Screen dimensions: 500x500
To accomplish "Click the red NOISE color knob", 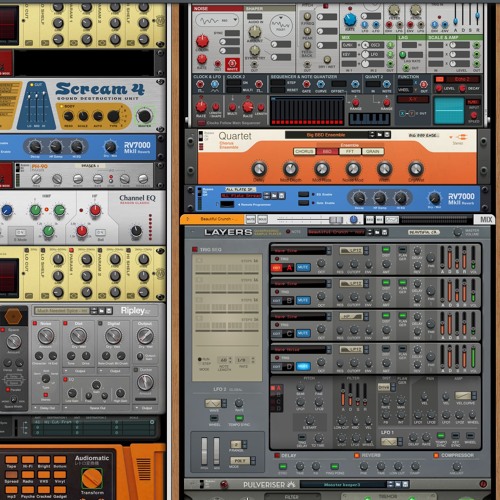I will click(x=202, y=41).
